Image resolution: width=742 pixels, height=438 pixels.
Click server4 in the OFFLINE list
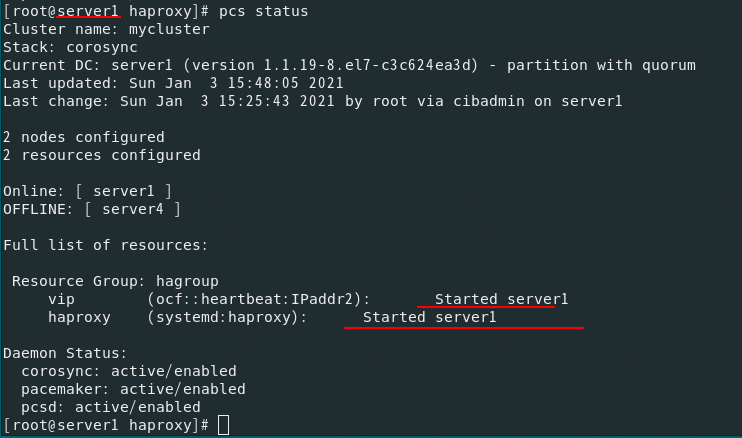click(132, 209)
